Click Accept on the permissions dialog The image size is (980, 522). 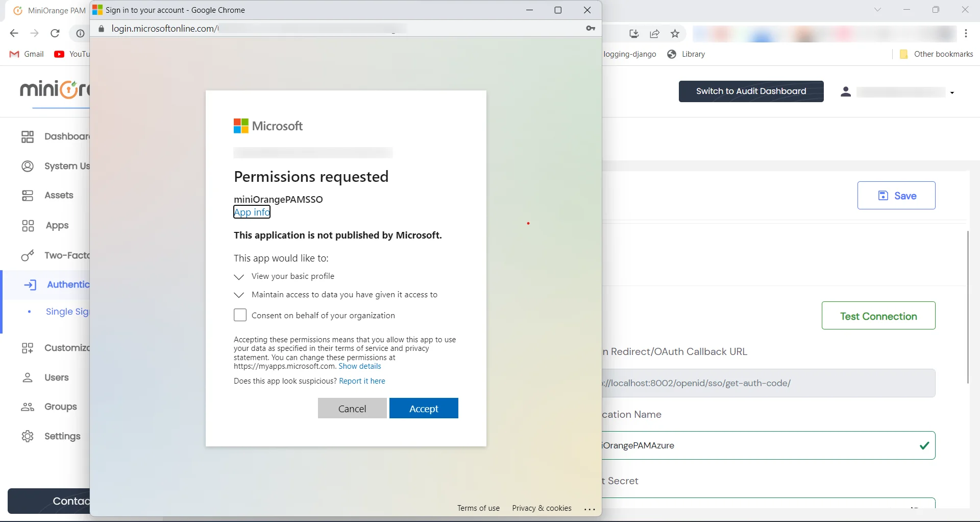click(x=424, y=409)
